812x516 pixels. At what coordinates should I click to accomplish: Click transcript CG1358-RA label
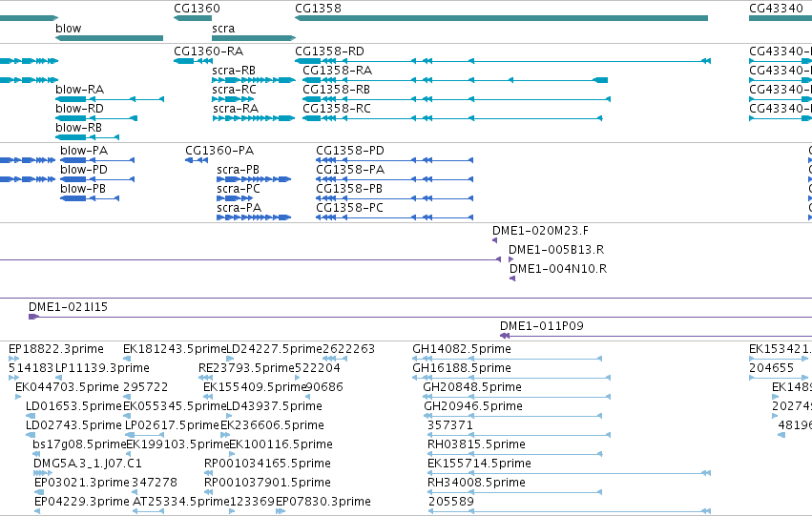click(x=337, y=71)
